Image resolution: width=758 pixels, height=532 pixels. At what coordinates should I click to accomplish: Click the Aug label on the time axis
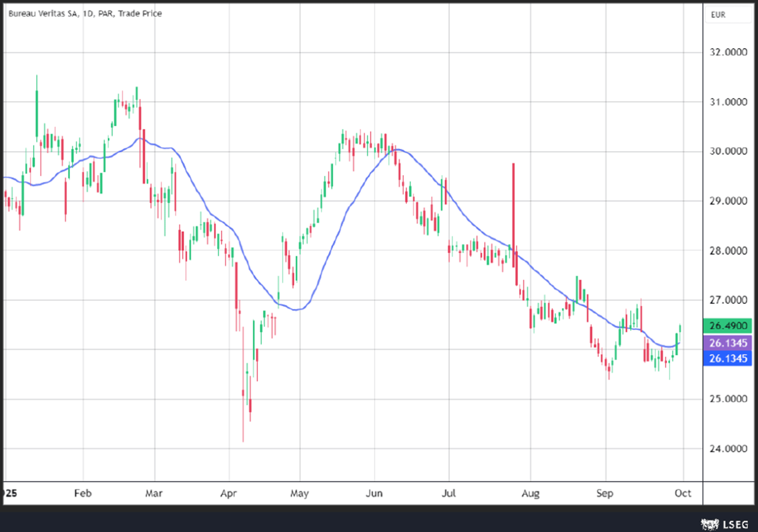click(530, 493)
